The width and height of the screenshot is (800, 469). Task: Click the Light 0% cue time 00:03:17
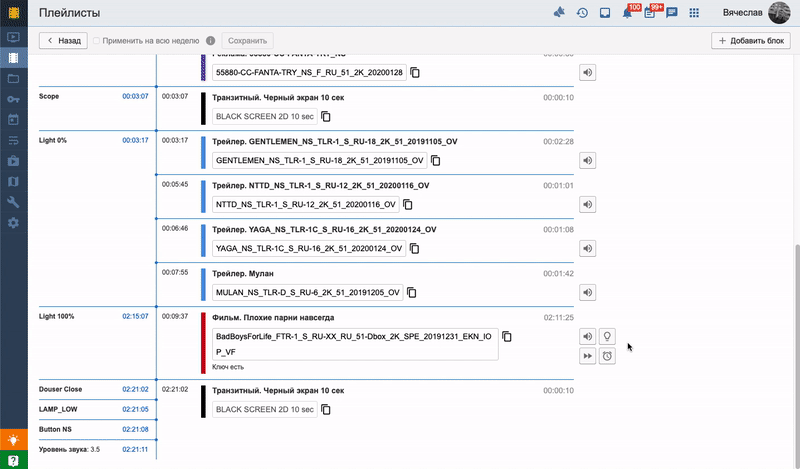135,140
